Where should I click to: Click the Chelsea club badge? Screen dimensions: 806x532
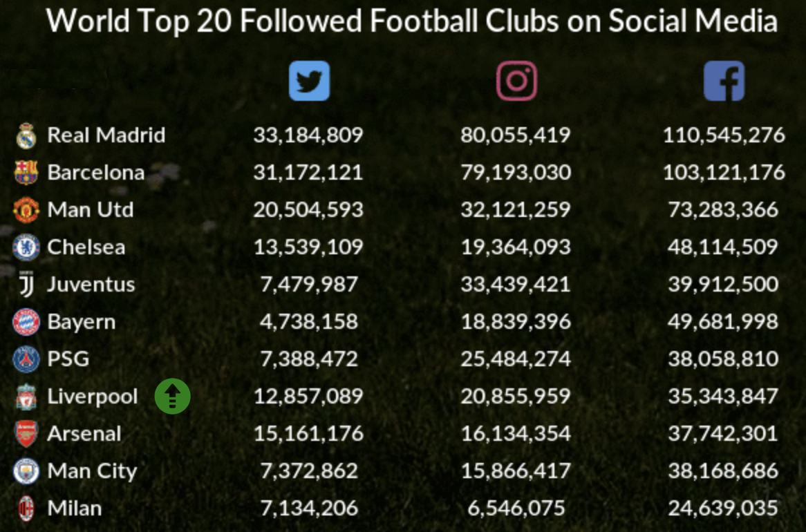pyautogui.click(x=26, y=247)
